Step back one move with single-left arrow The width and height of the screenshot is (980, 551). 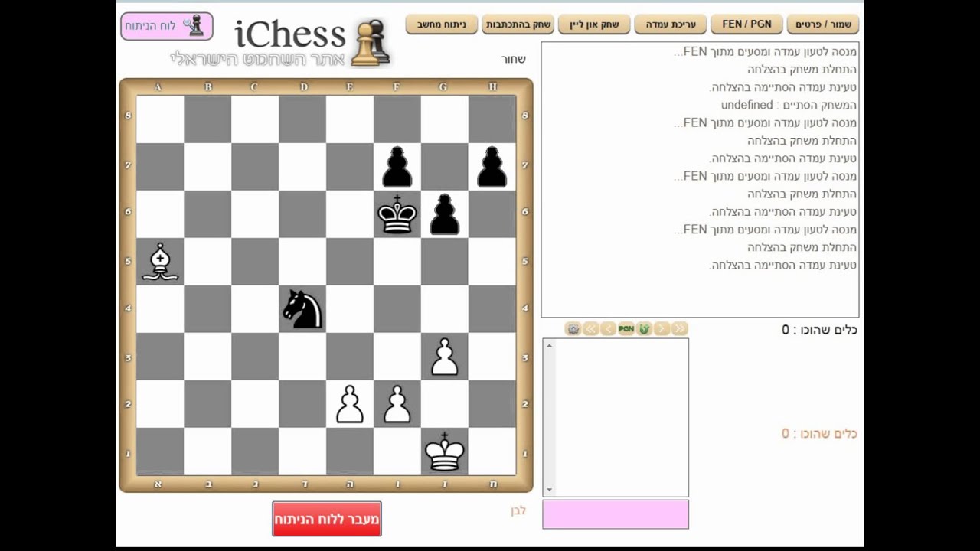coord(609,329)
